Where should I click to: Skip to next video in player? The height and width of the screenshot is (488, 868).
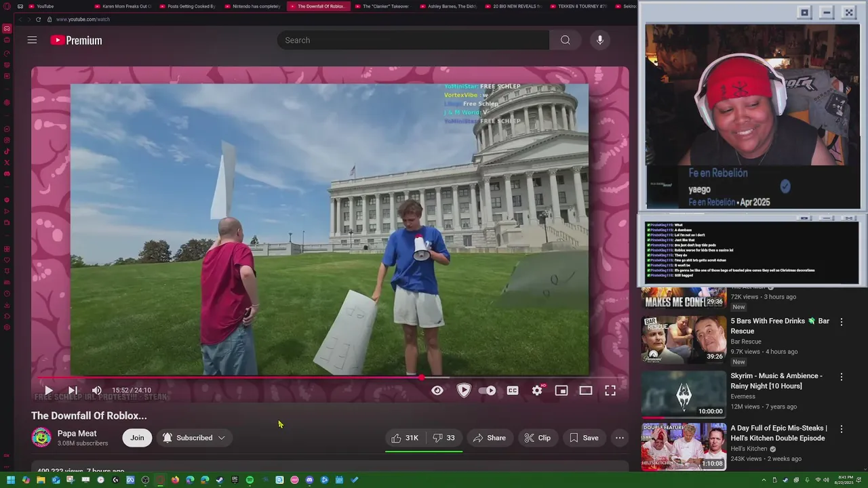pyautogui.click(x=73, y=390)
